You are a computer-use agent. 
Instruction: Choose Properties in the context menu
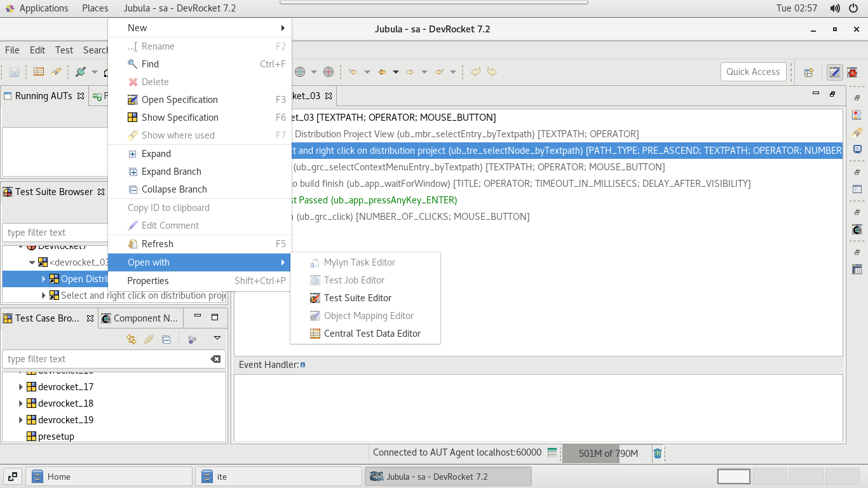coord(200,281)
